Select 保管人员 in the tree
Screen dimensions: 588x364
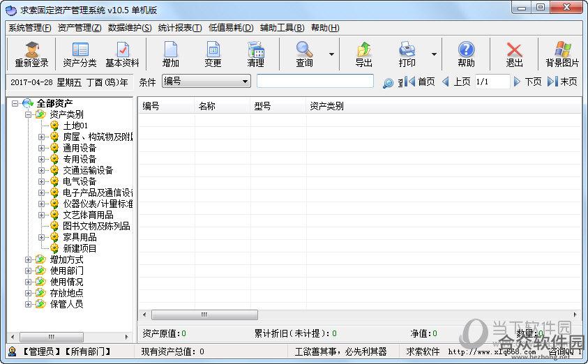pos(67,304)
